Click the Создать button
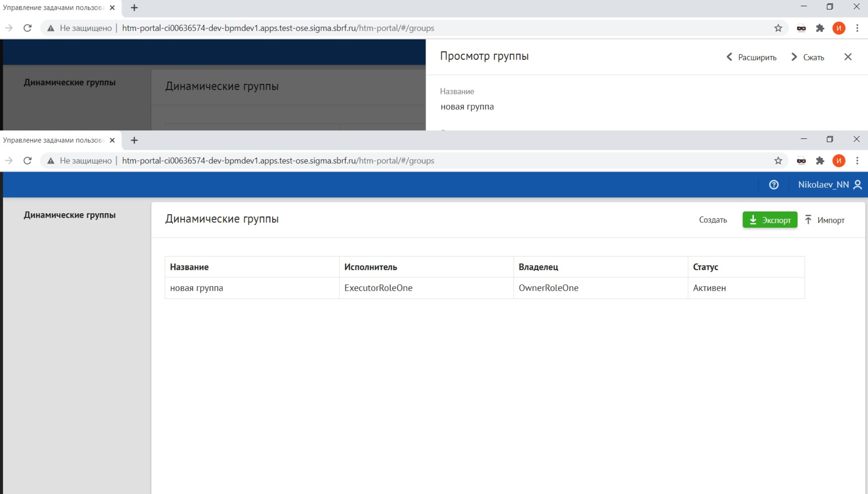The image size is (868, 494). click(712, 219)
